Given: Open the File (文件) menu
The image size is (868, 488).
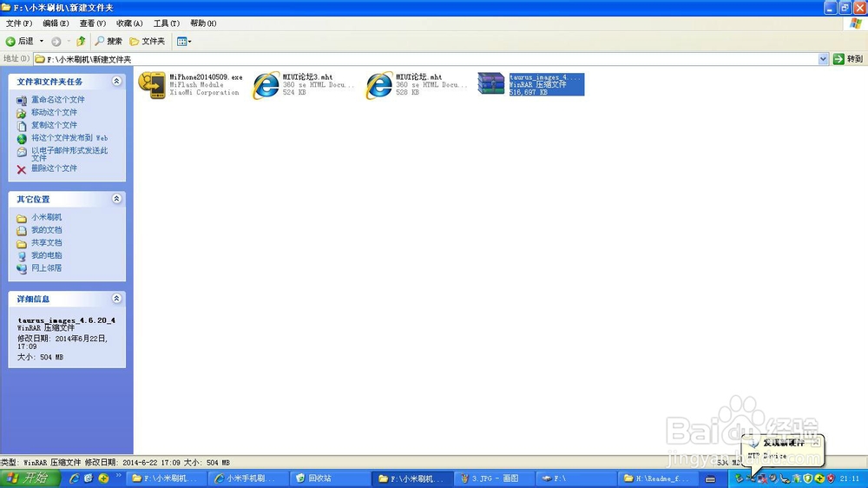Looking at the screenshot, I should 19,23.
